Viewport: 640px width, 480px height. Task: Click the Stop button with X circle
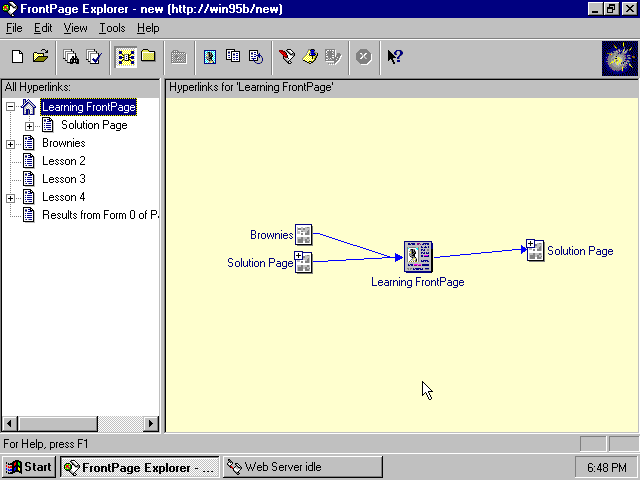pos(364,57)
